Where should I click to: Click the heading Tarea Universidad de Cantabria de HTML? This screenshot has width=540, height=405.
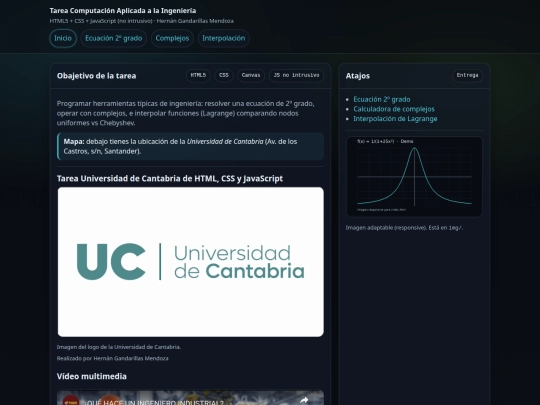tap(170, 178)
